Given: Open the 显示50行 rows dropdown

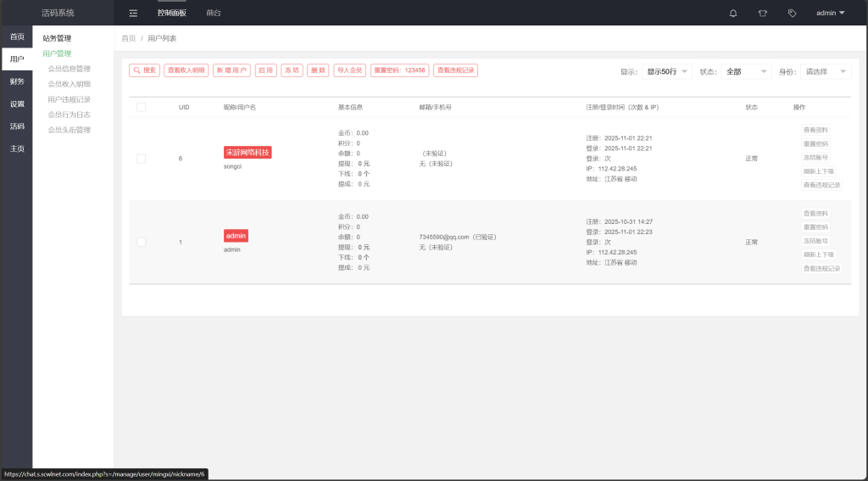Looking at the screenshot, I should click(x=667, y=71).
